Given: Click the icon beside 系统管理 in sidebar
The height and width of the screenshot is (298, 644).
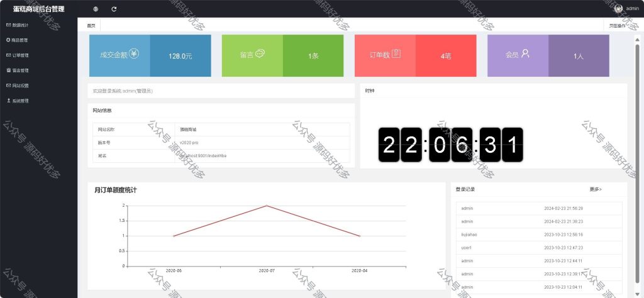Looking at the screenshot, I should click(8, 101).
